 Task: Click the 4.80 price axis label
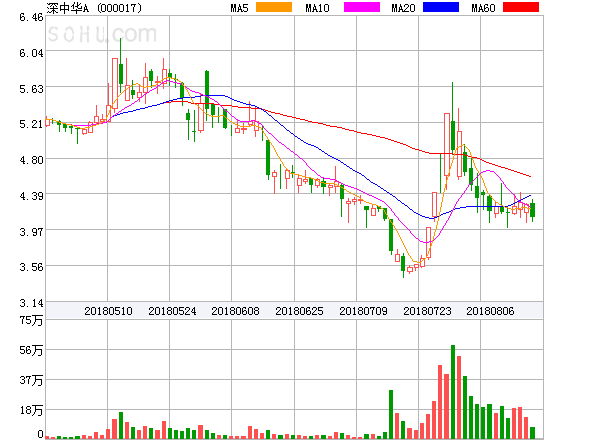pyautogui.click(x=31, y=160)
